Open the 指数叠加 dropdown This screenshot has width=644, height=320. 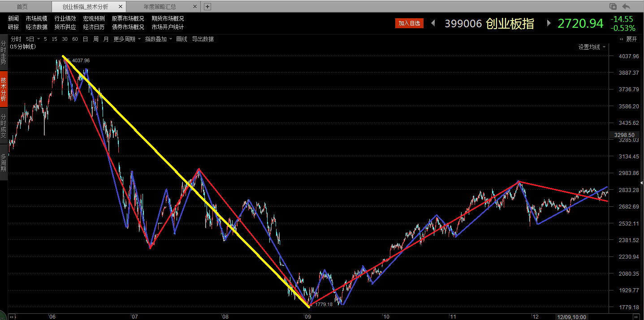click(x=159, y=39)
